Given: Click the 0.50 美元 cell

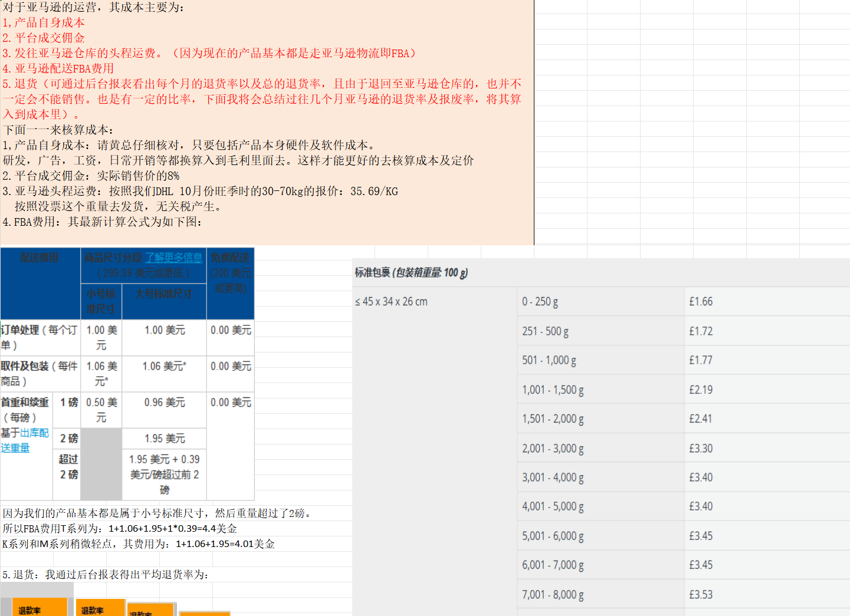Looking at the screenshot, I should tap(101, 410).
